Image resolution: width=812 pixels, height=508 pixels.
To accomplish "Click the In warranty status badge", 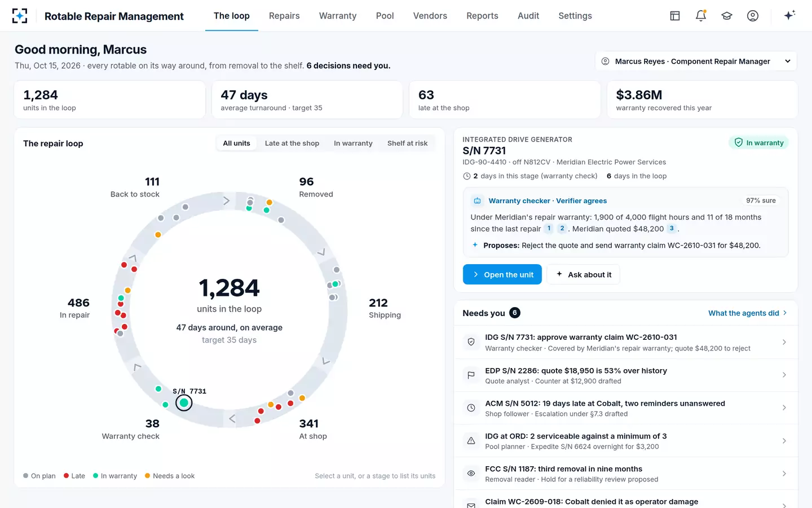I will 758,143.
